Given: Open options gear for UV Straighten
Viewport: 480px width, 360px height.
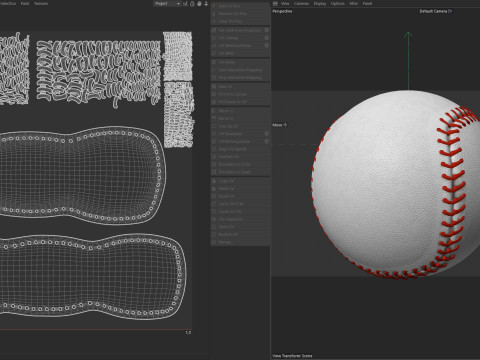Looking at the screenshot, I should [267, 134].
